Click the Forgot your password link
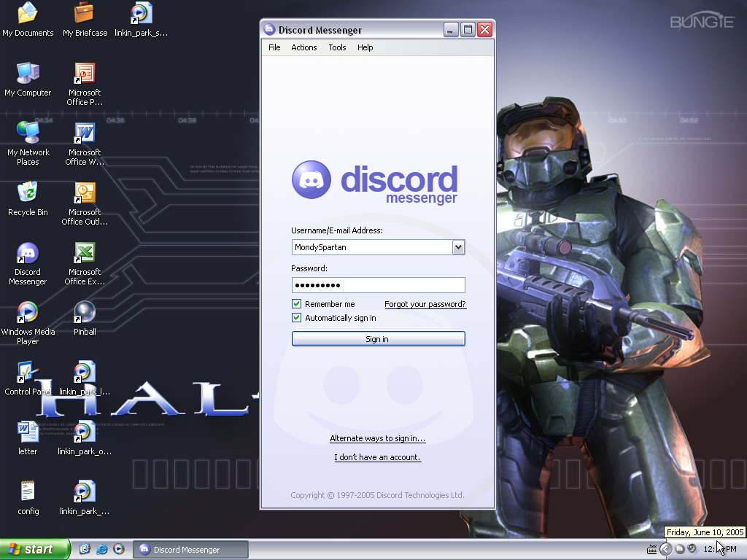 coord(425,304)
